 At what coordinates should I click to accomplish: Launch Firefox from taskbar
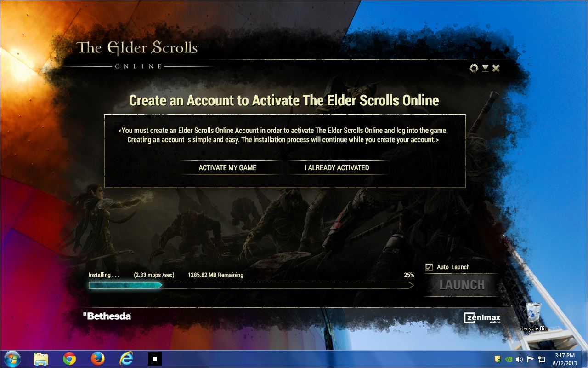[x=97, y=359]
